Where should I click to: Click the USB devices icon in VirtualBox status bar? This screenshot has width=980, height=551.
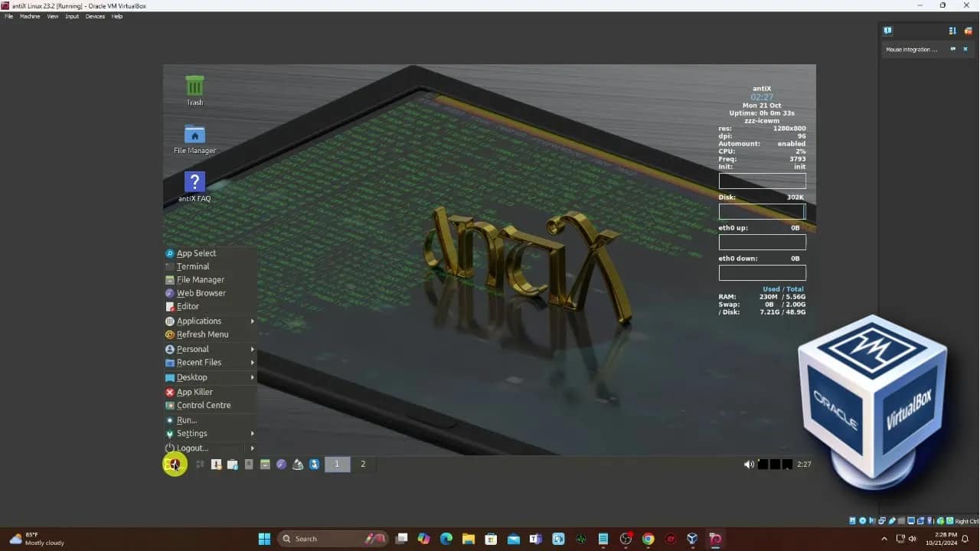892,520
